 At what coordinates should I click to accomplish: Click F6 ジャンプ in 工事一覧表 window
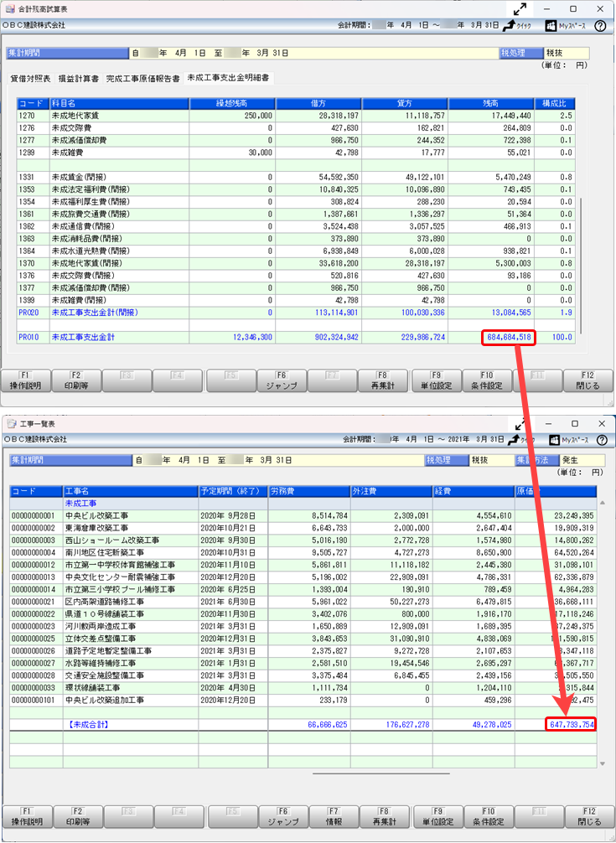pos(283,817)
